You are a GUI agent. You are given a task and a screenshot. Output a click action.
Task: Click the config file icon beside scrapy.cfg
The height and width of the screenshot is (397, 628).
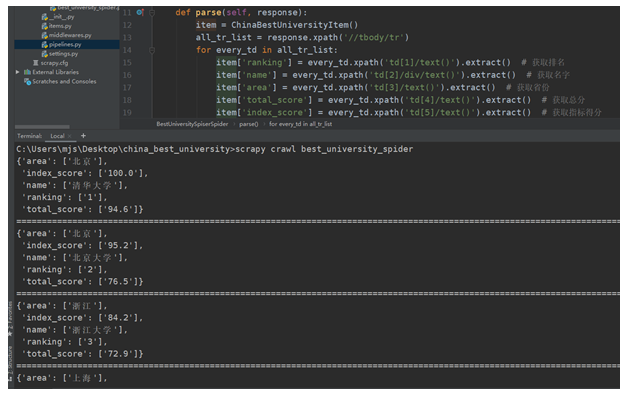tap(36, 63)
